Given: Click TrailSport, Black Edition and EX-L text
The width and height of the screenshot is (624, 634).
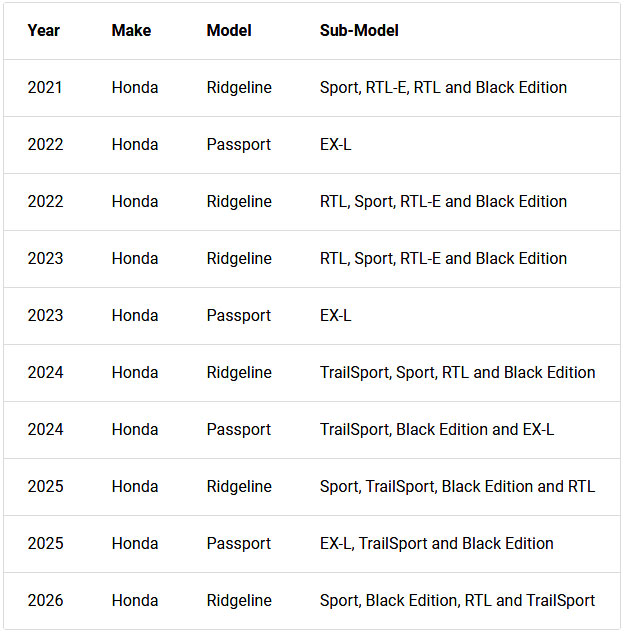Looking at the screenshot, I should pos(437,430).
